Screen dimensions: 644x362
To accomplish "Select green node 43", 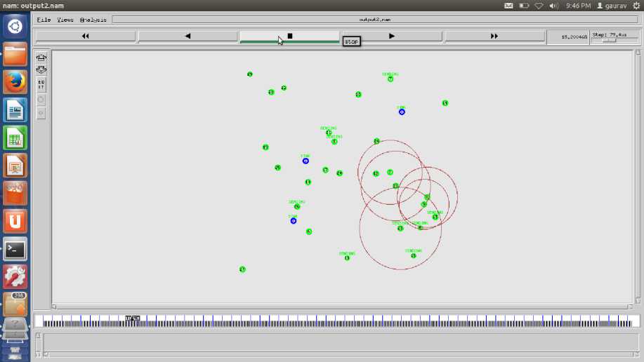I will point(271,93).
